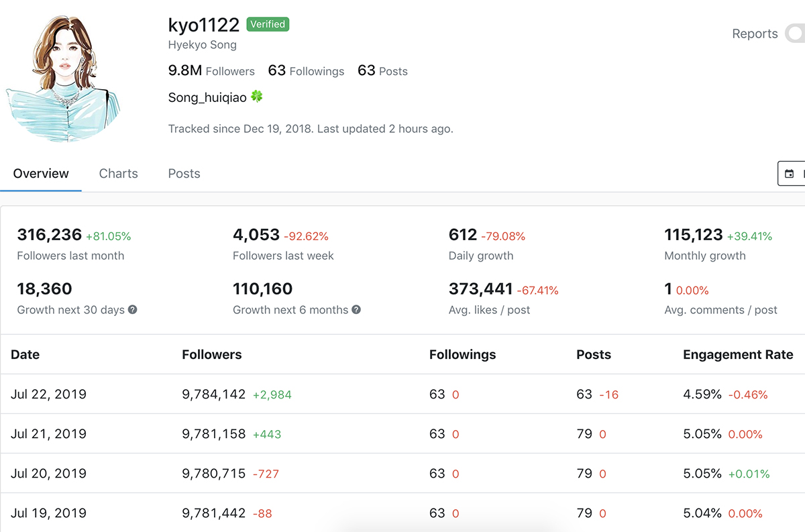Click the Avg. likes / post value
This screenshot has width=805, height=532.
tap(480, 289)
